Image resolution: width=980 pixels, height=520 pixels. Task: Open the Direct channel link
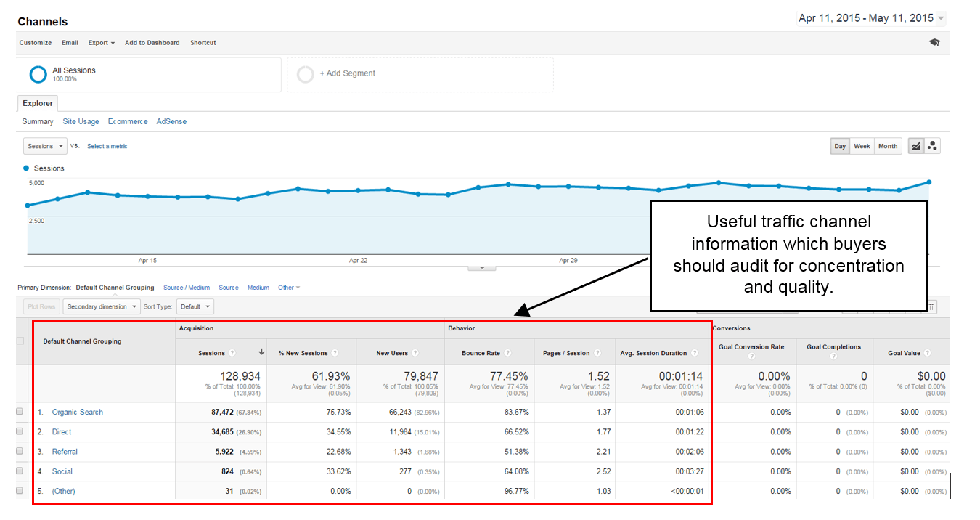pyautogui.click(x=62, y=432)
